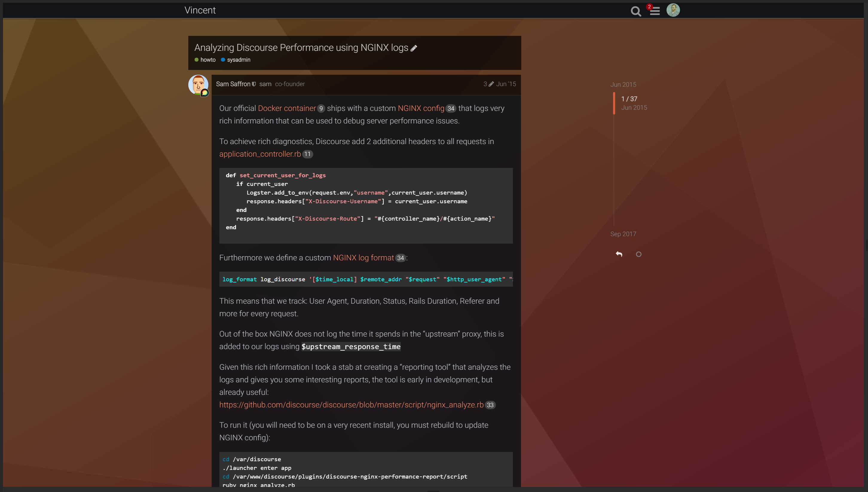Click the 34 badge beside NGINX log format

coord(401,258)
